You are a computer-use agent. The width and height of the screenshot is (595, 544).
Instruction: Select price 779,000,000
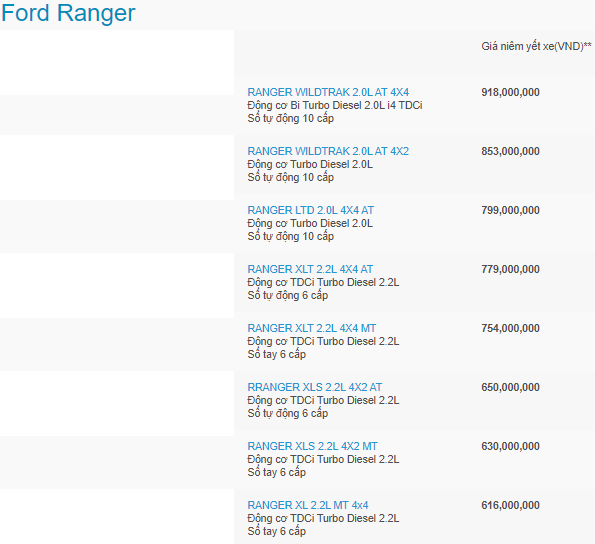coord(510,269)
